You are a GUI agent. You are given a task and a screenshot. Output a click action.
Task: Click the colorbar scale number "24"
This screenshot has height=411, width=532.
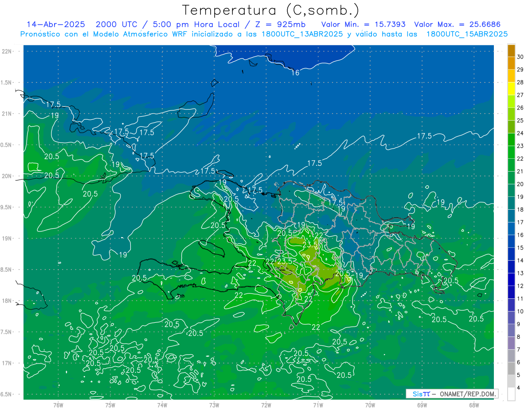click(x=520, y=133)
